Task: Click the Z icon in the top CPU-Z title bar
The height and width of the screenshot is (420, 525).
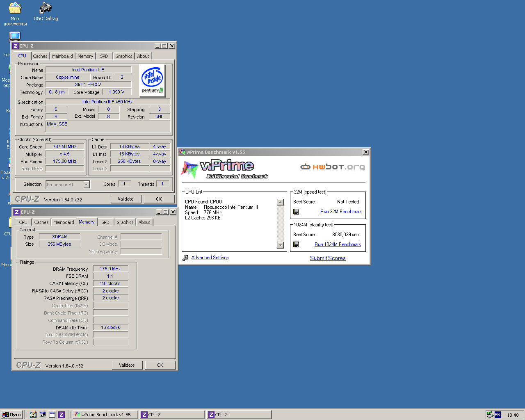Action: point(15,46)
